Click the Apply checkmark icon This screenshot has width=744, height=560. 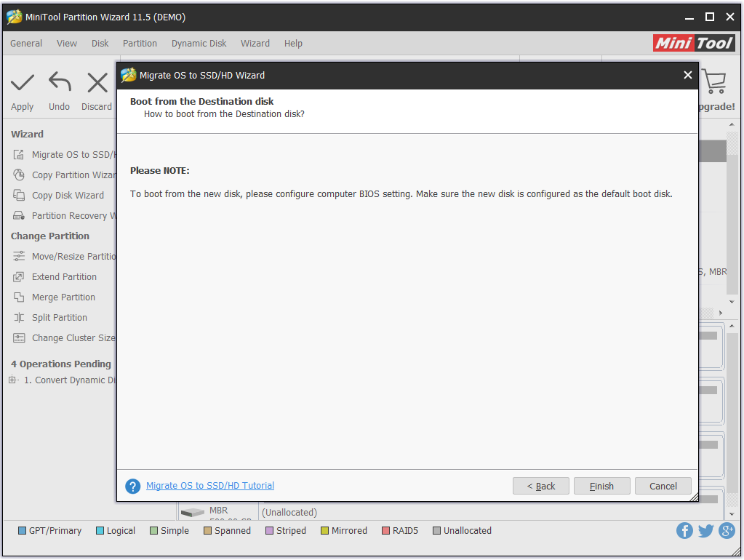coord(23,83)
